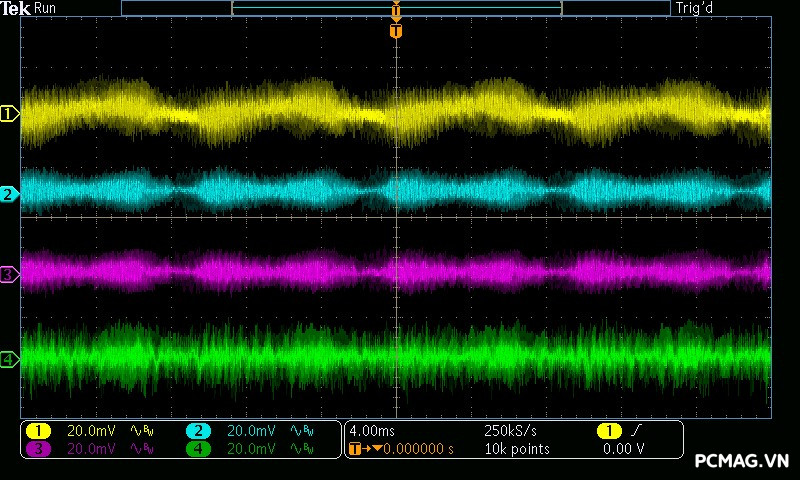Open the 4.00ms horizontal scale readout
The image size is (800, 480).
374,431
